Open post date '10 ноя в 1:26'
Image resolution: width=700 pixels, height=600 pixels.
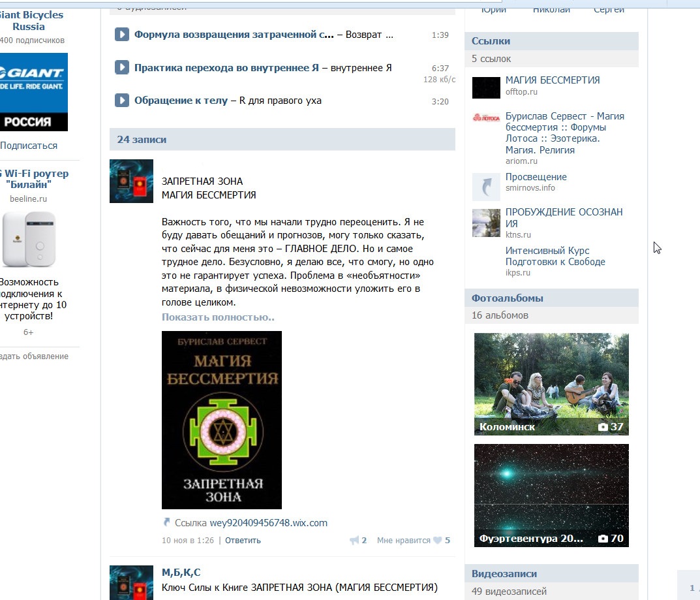tap(187, 540)
